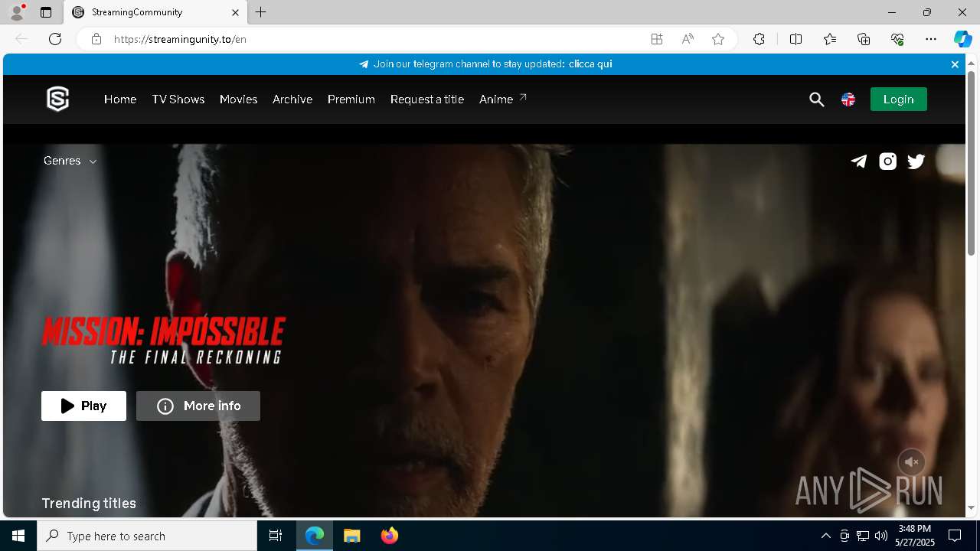The width and height of the screenshot is (980, 551).
Task: Open browser Extensions puzzle icon
Action: click(759, 39)
